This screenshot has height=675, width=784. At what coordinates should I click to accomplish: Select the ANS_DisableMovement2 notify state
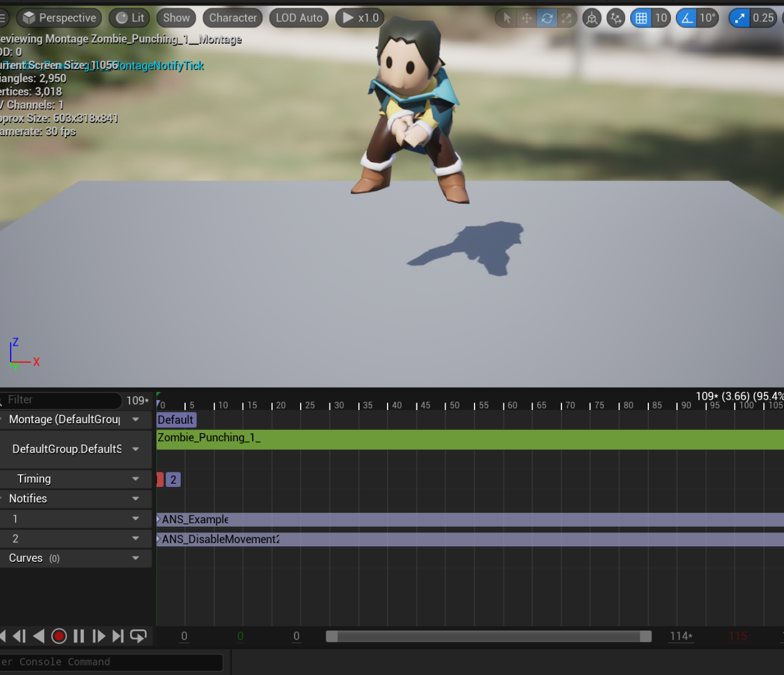pyautogui.click(x=219, y=539)
